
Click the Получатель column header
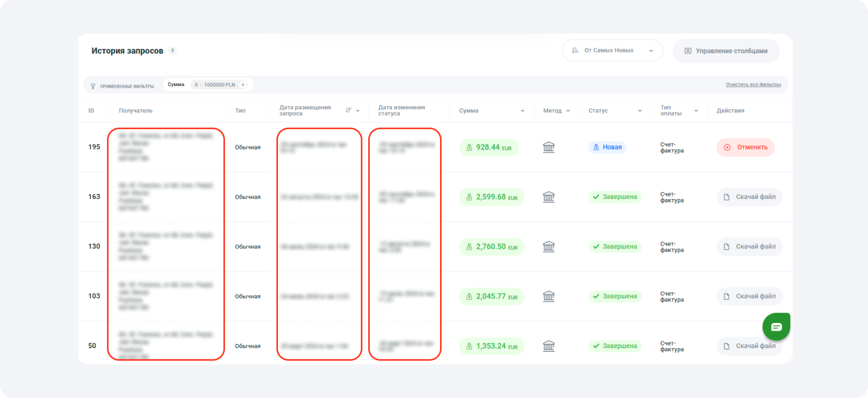pyautogui.click(x=135, y=111)
